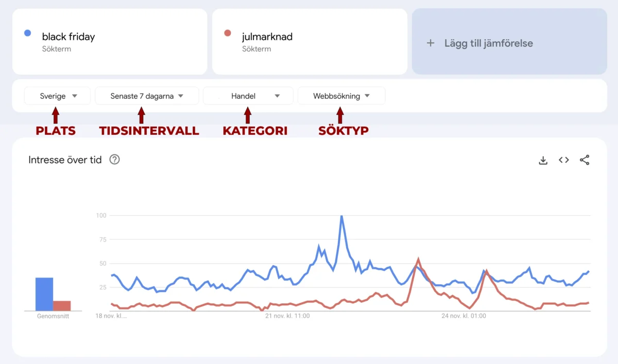The image size is (618, 364).
Task: Expand the Webbsökning search type dropdown
Action: coord(341,96)
